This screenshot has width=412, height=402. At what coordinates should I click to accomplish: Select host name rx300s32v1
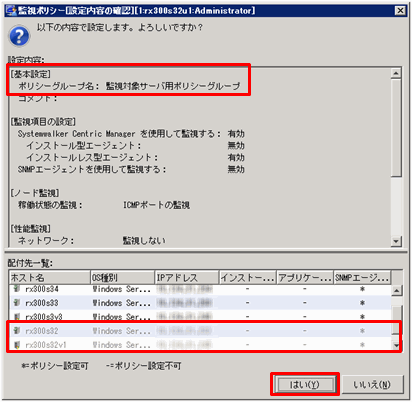(46, 345)
